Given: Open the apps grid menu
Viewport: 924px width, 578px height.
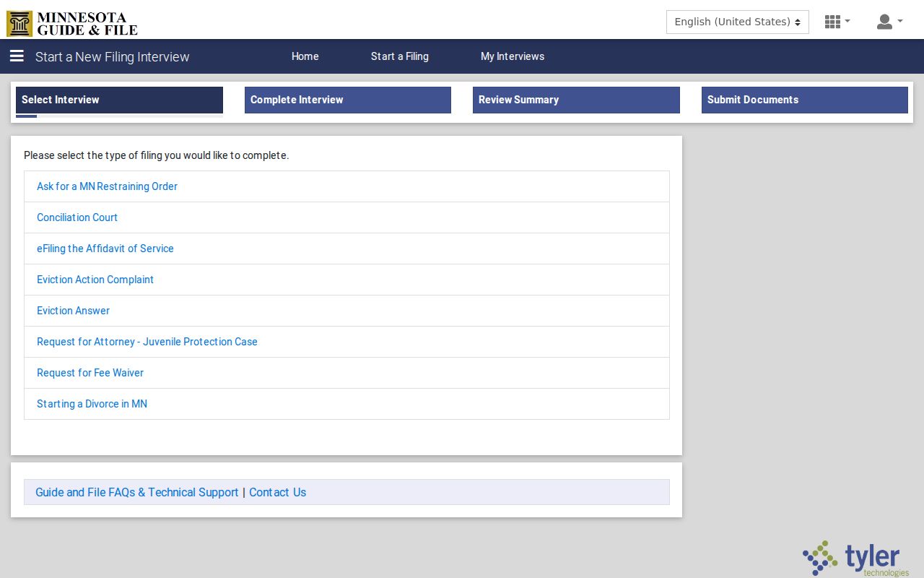Looking at the screenshot, I should [x=837, y=22].
